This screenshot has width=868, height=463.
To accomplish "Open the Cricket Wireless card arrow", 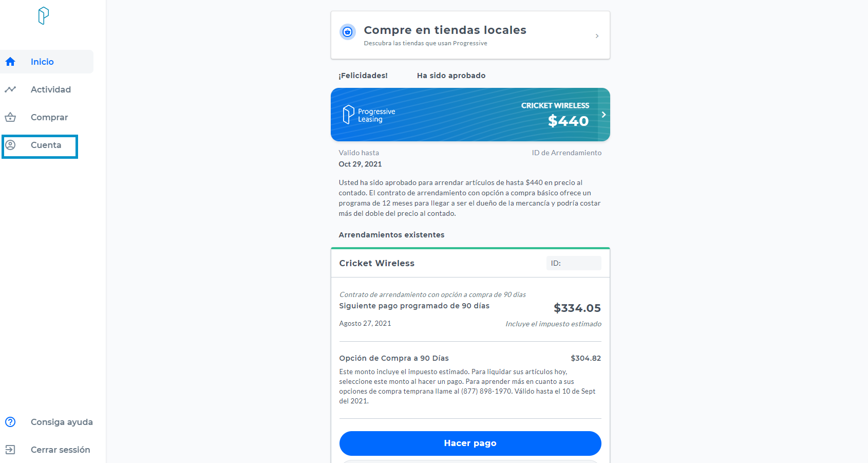I will point(604,115).
